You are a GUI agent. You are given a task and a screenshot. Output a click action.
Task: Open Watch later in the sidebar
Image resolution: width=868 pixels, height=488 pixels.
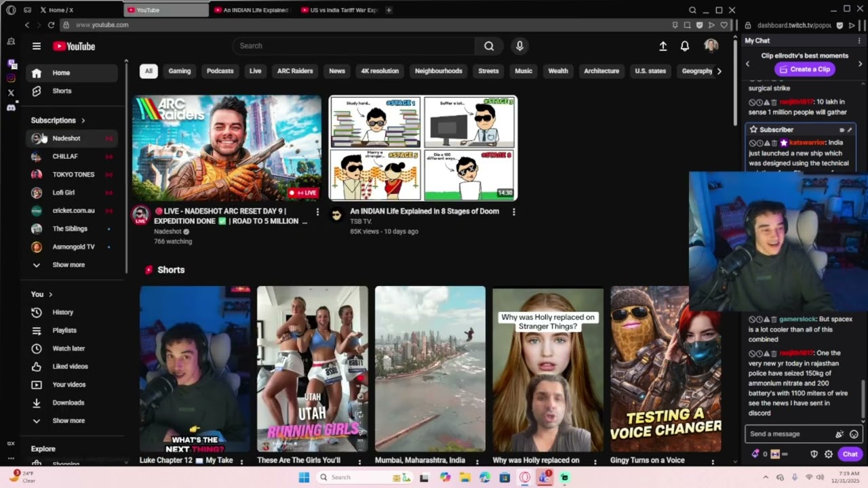coord(72,348)
